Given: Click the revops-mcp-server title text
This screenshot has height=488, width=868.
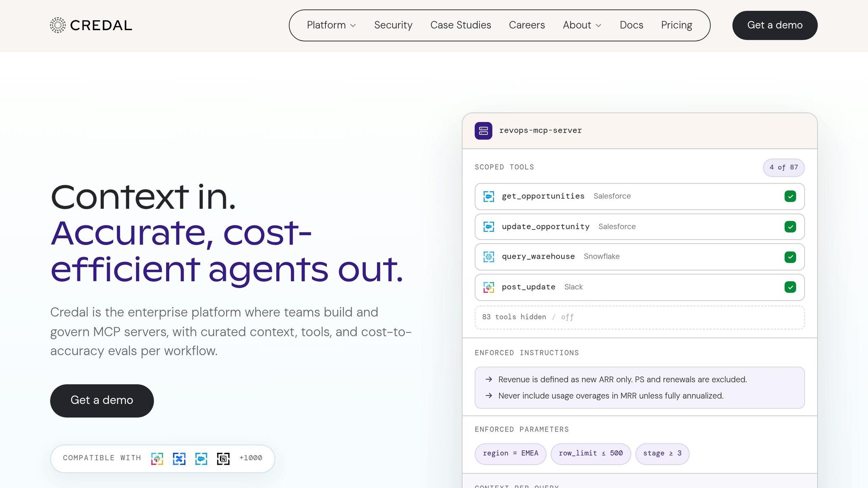Looking at the screenshot, I should [x=540, y=130].
